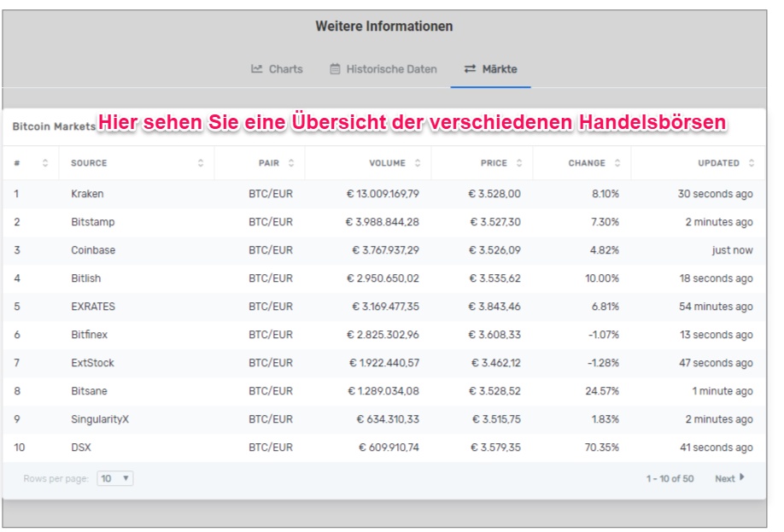Select the EXRATES source entry

[x=93, y=307]
